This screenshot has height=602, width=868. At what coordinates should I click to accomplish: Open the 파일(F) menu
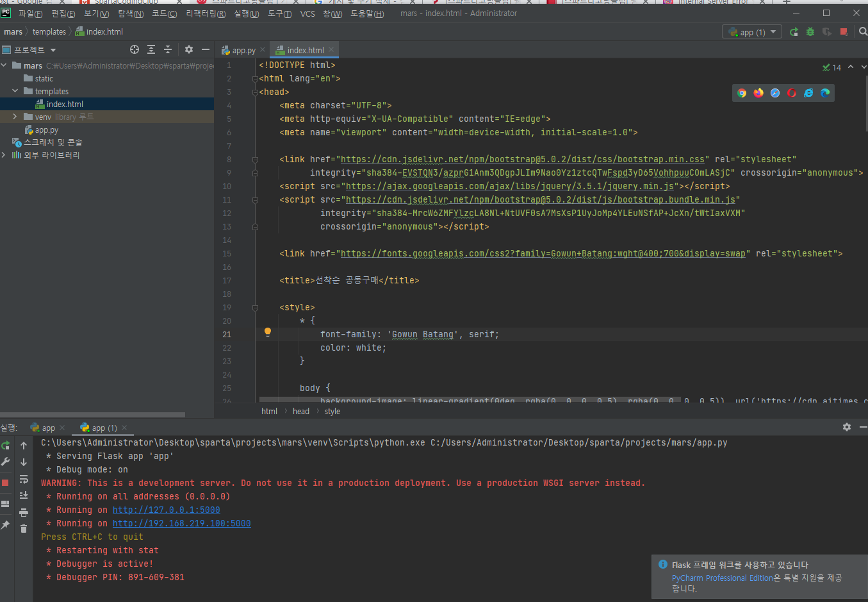pos(31,13)
